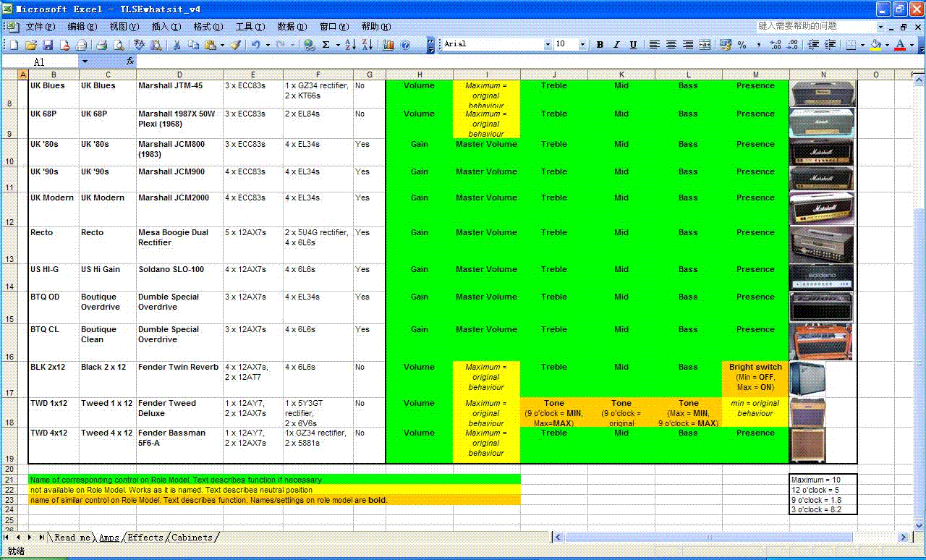Viewport: 926px width, 560px height.
Task: Cut selection with scissors icon
Action: 177,45
